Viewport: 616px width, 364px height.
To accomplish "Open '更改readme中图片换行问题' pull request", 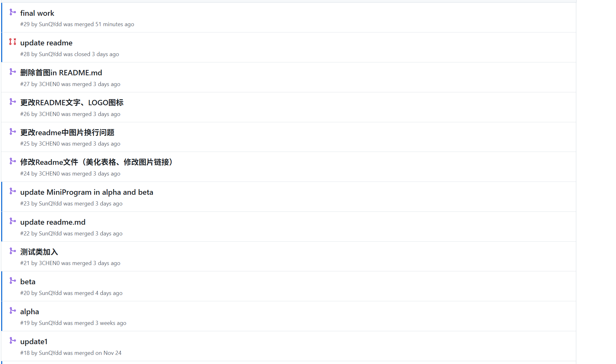I will (67, 133).
